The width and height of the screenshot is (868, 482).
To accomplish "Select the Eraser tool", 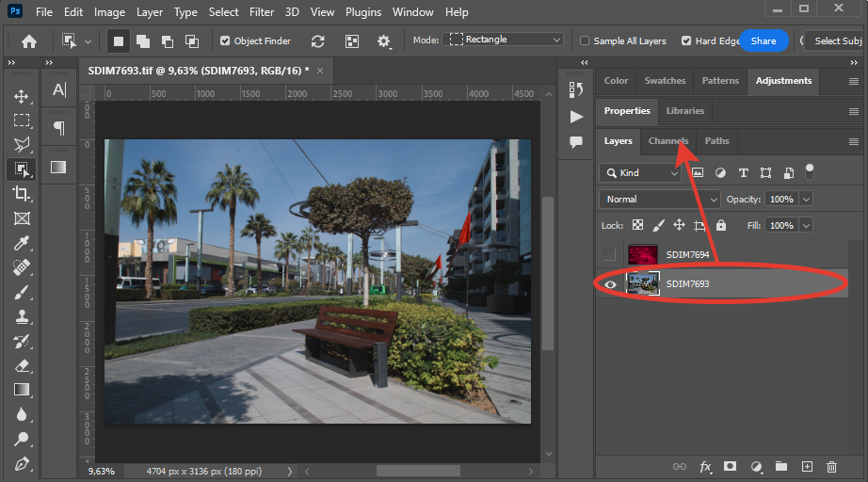I will [22, 365].
